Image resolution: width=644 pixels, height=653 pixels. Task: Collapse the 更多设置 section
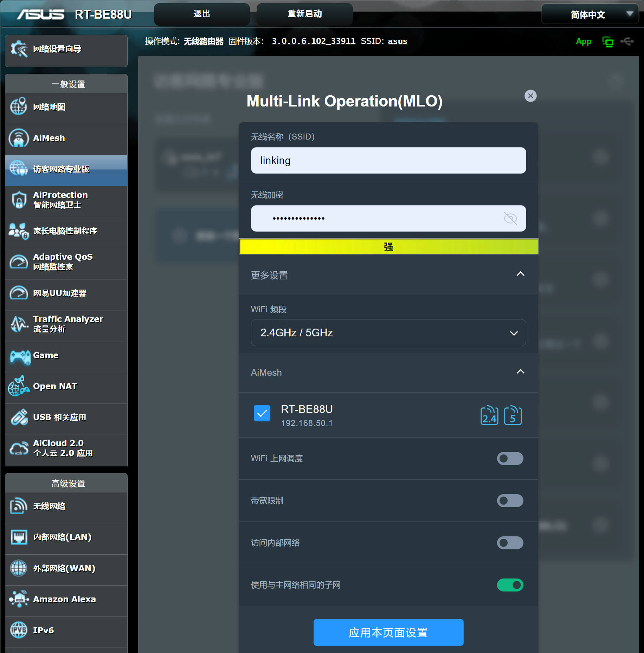520,274
